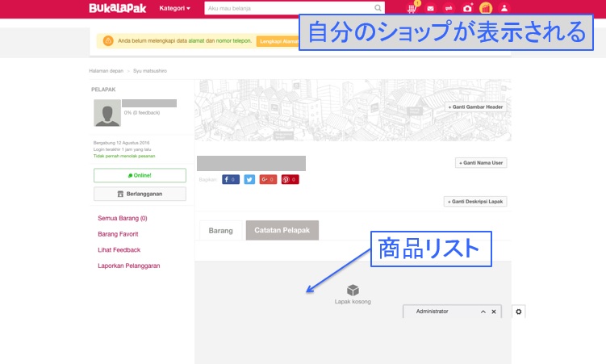Open Semua Barang (0) link
The width and height of the screenshot is (606, 364).
tap(122, 219)
